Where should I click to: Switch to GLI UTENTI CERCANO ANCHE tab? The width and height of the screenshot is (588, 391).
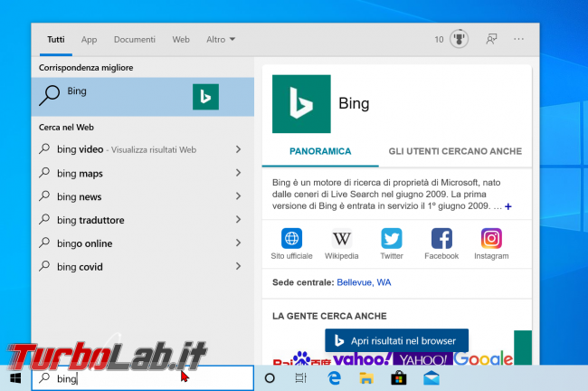click(x=455, y=151)
